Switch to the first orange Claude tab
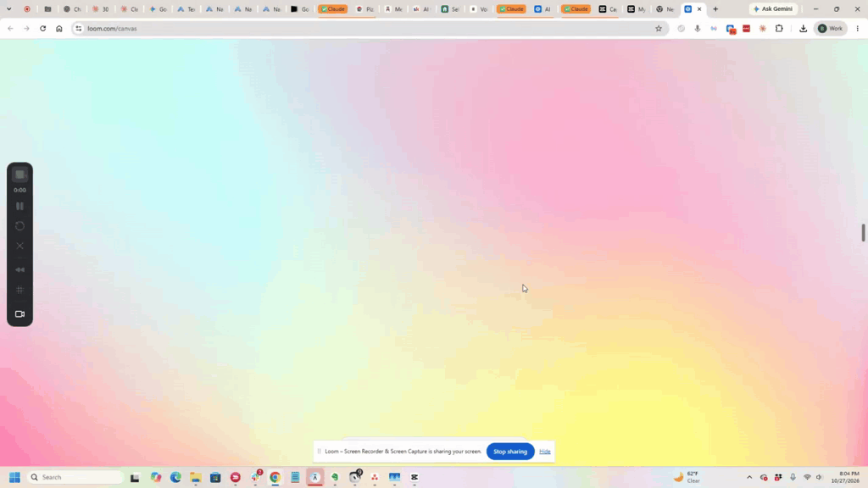Screen dimensions: 868x488 [x=332, y=8]
